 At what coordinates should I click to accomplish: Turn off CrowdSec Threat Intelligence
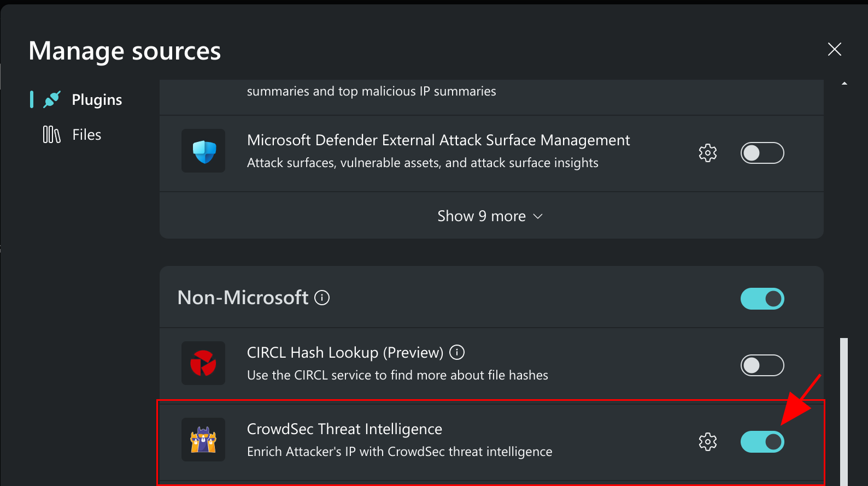tap(762, 442)
